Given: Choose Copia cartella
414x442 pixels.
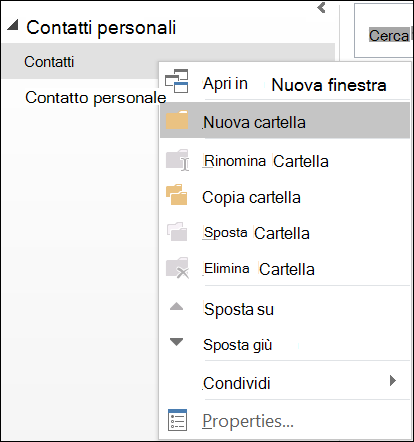Looking at the screenshot, I should (285, 197).
